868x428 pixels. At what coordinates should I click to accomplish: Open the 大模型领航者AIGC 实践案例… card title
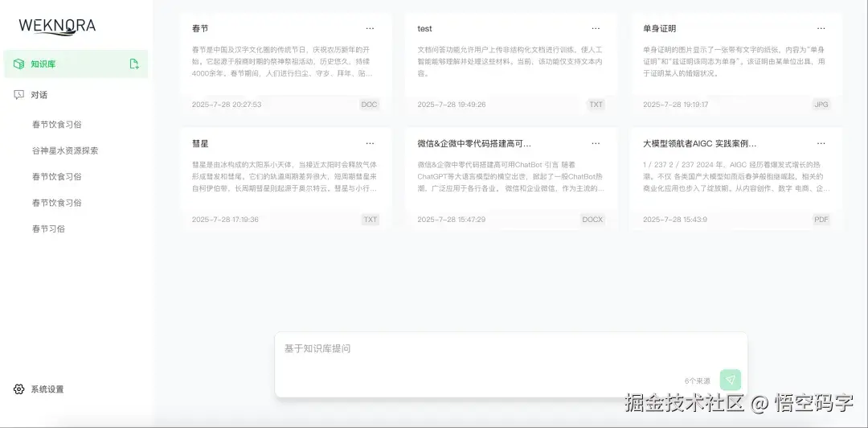coord(700,143)
